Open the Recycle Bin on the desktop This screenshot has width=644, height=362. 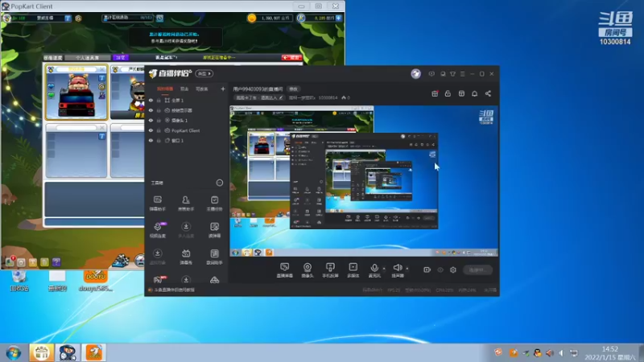click(x=19, y=280)
